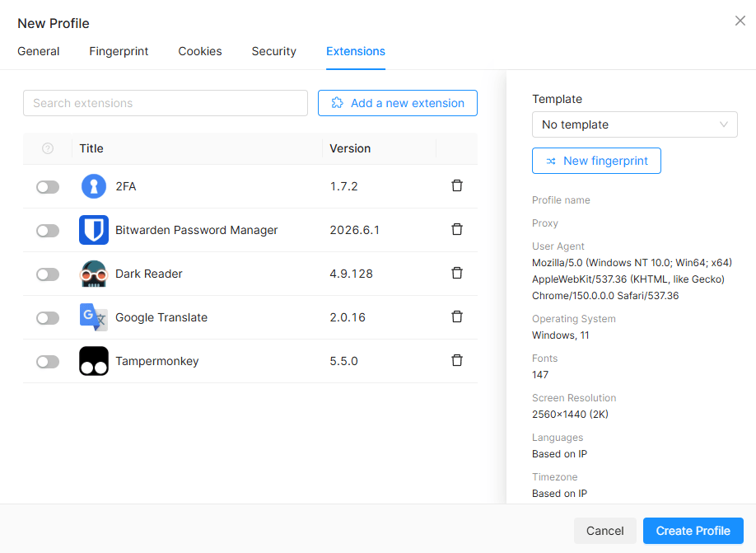Go to the Cookies tab
The image size is (756, 553).
[x=200, y=51]
